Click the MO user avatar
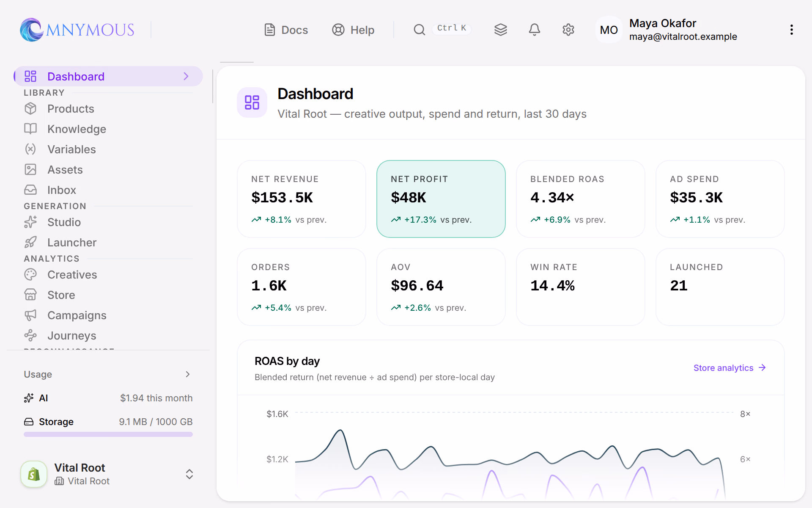 click(609, 30)
